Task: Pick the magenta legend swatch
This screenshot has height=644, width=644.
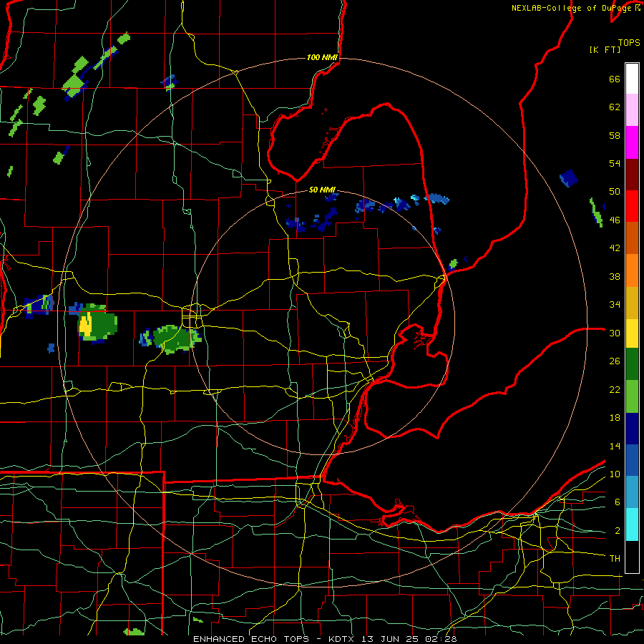Action: click(x=632, y=142)
